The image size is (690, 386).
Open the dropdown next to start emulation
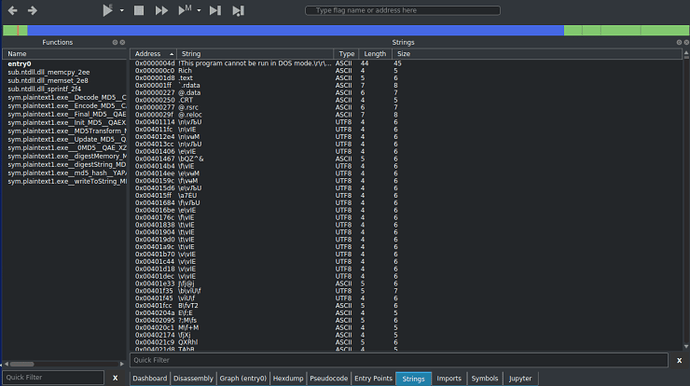pos(122,10)
